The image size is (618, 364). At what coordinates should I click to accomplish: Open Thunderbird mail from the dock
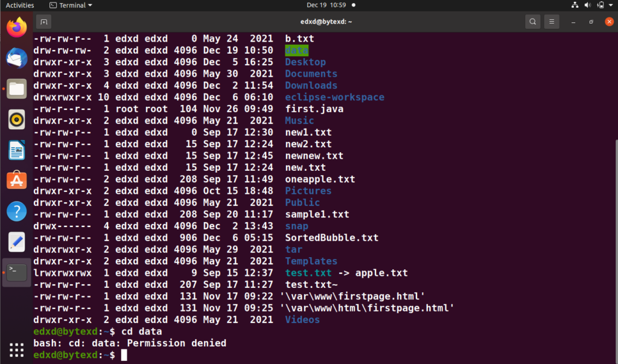16,58
